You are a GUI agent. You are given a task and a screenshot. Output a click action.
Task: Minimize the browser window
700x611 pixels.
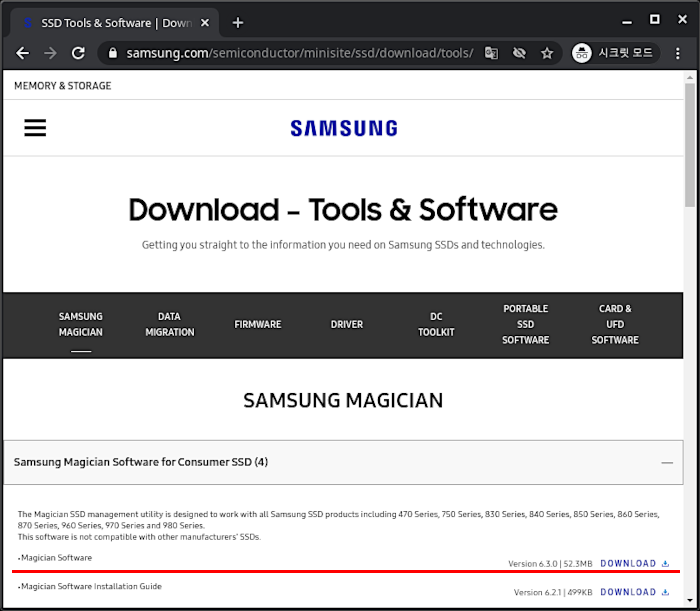(x=627, y=21)
